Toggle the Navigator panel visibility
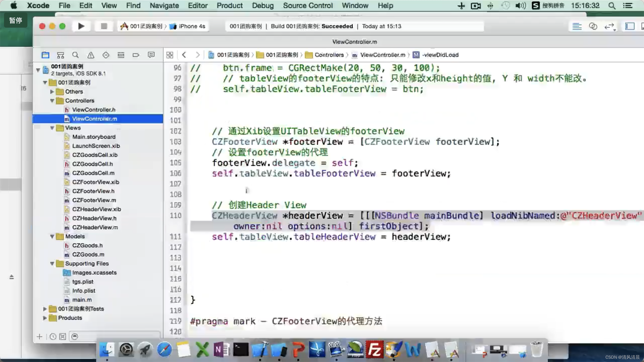The image size is (644, 362). (630, 26)
